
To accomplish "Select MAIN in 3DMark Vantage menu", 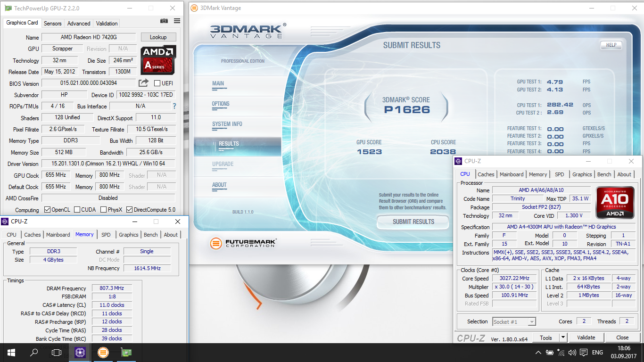I will click(218, 83).
